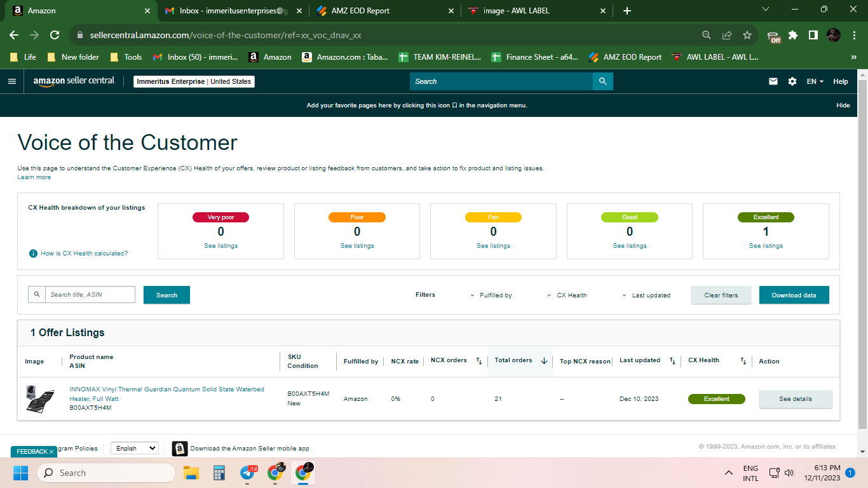Open the Finance Sheet bookmark
This screenshot has width=868, height=488.
coord(535,57)
